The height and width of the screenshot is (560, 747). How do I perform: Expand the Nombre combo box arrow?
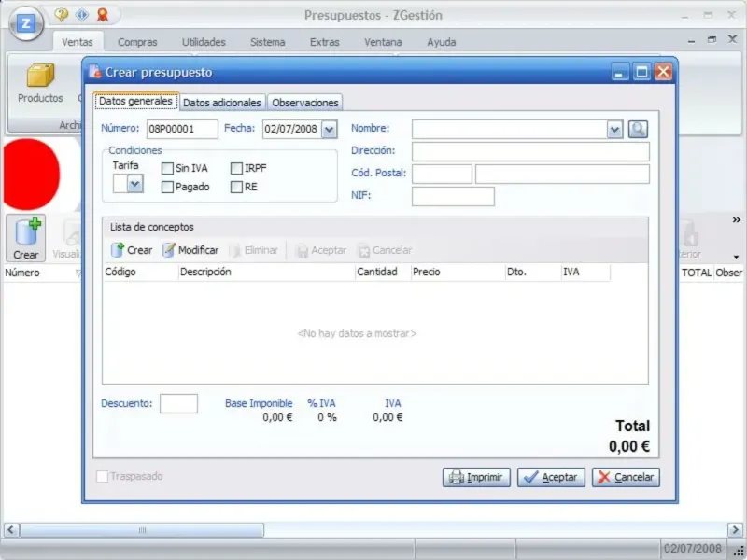click(x=614, y=129)
